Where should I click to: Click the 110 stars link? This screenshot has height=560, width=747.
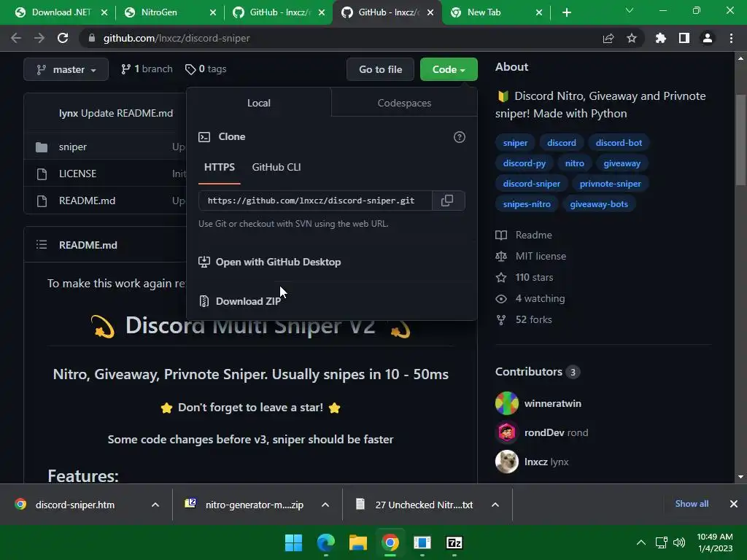coord(534,278)
